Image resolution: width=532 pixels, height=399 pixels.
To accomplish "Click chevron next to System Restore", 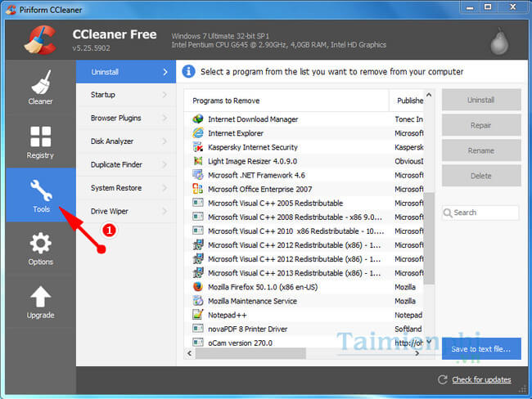I will [x=165, y=188].
